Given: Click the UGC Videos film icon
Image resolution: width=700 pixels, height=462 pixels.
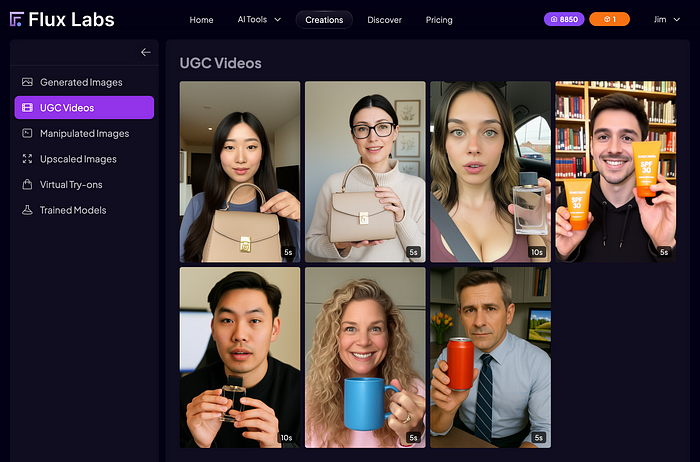Looking at the screenshot, I should 27,108.
